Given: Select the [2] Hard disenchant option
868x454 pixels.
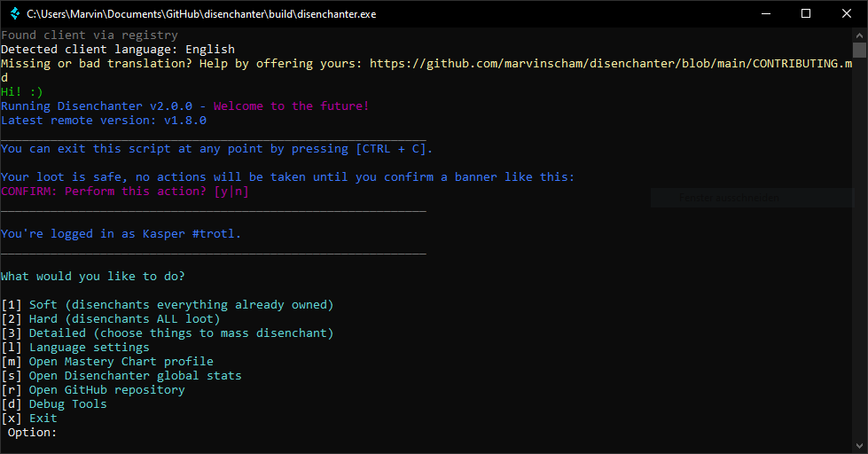Looking at the screenshot, I should coord(110,319).
